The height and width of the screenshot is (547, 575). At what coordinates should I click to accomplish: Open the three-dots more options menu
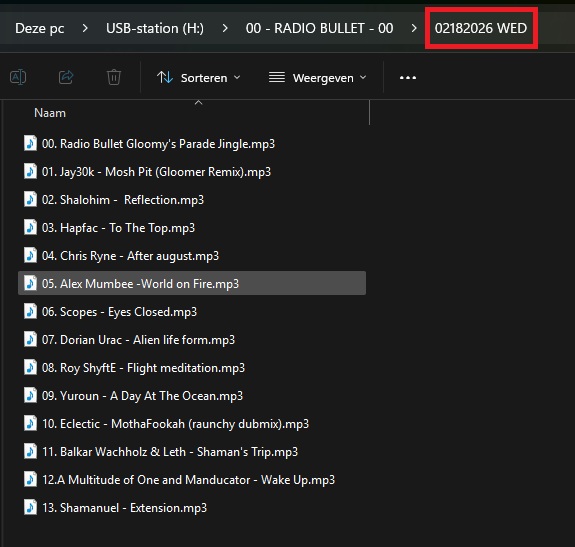click(x=408, y=78)
